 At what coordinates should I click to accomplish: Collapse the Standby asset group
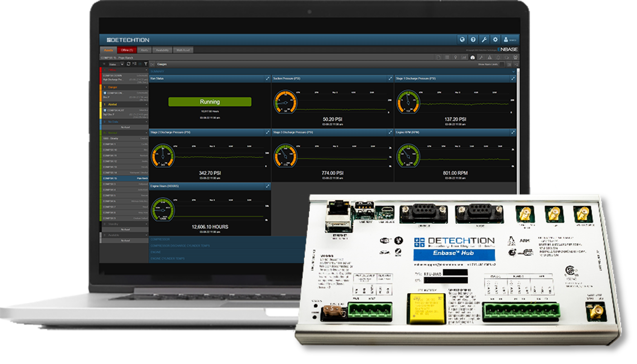click(x=146, y=224)
